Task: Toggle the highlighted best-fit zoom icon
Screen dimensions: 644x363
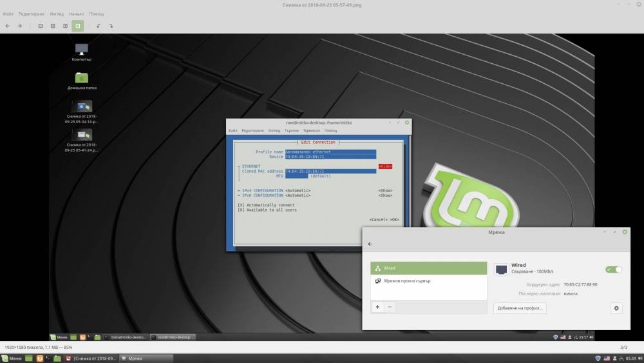Action: tap(78, 26)
